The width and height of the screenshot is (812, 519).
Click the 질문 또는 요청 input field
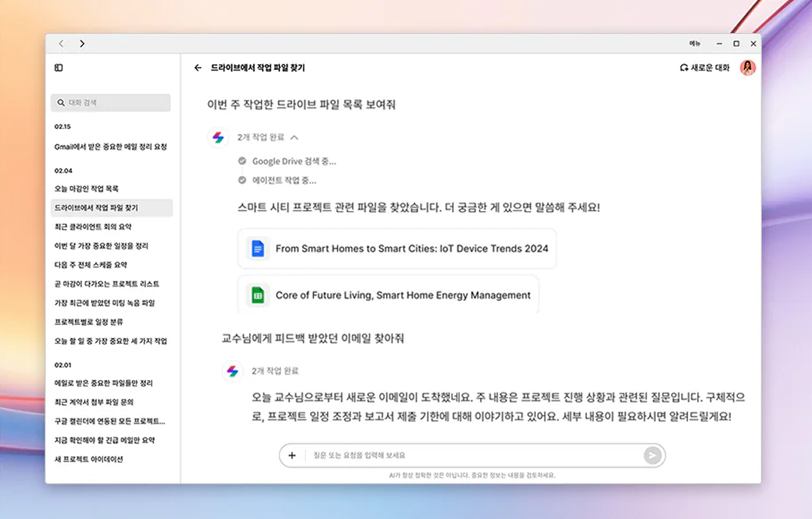pos(427,456)
